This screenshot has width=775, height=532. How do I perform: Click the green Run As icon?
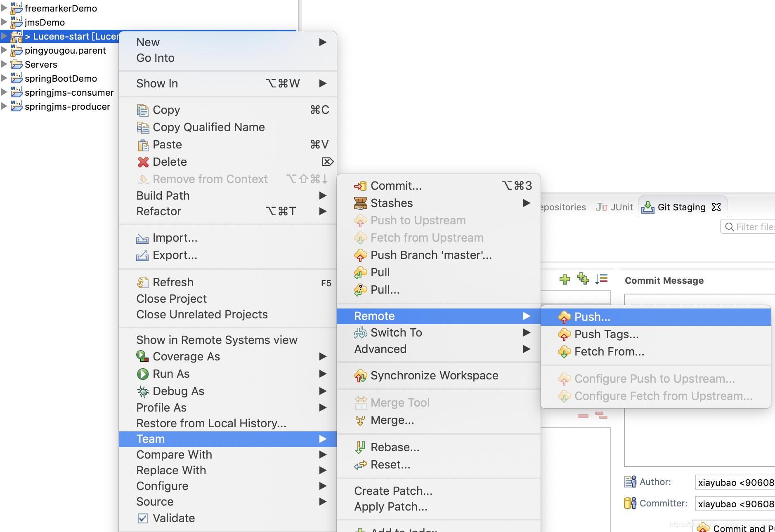(x=142, y=374)
